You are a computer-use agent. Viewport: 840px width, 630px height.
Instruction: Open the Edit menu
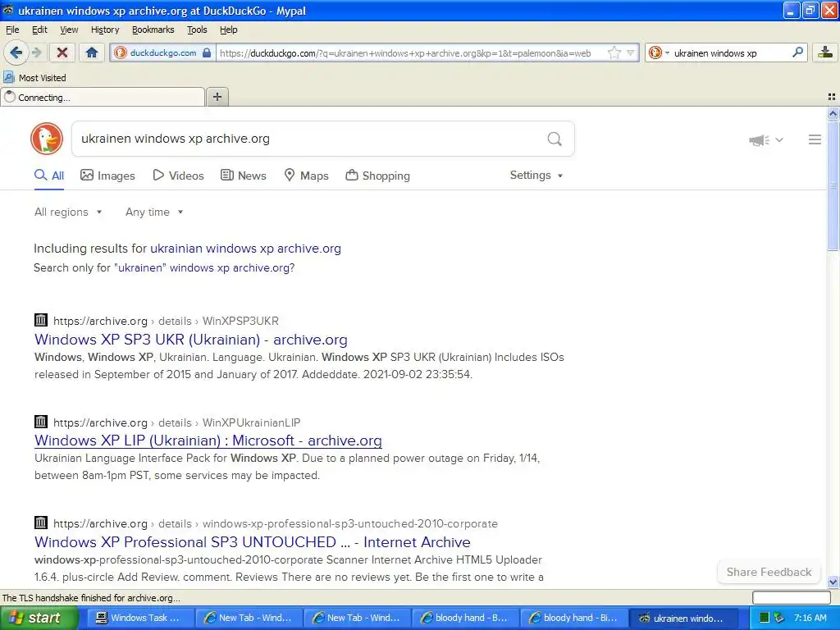pos(39,30)
